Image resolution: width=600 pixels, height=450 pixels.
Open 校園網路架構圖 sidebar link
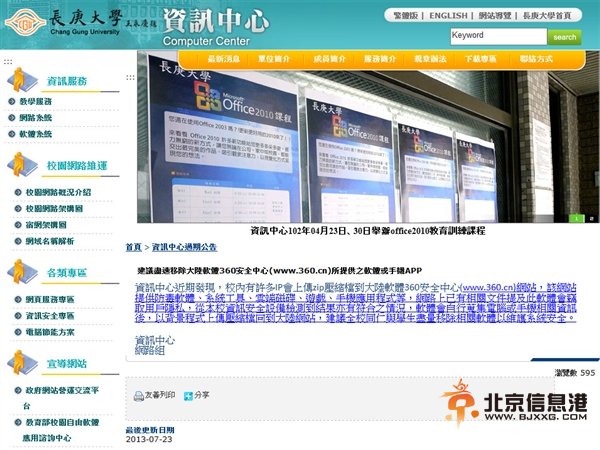click(x=54, y=209)
